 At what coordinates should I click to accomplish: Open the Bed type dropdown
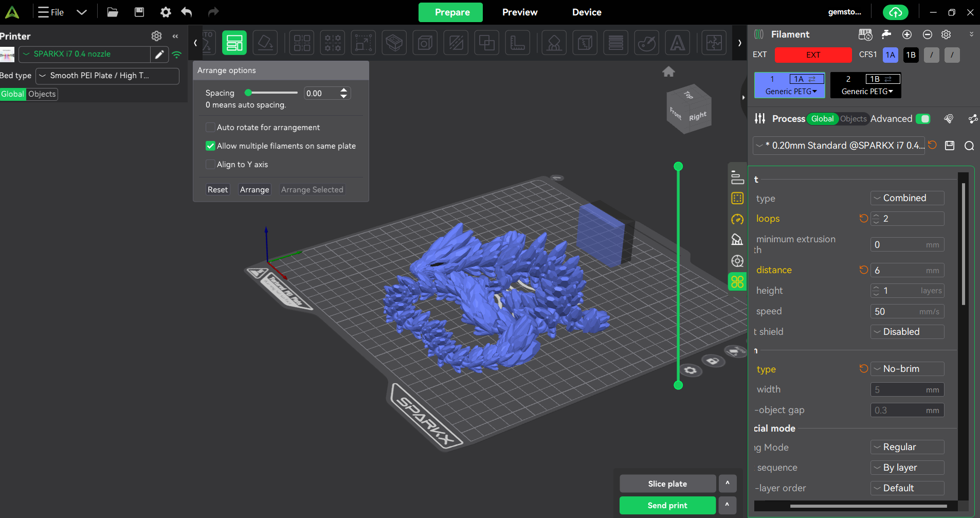click(107, 76)
